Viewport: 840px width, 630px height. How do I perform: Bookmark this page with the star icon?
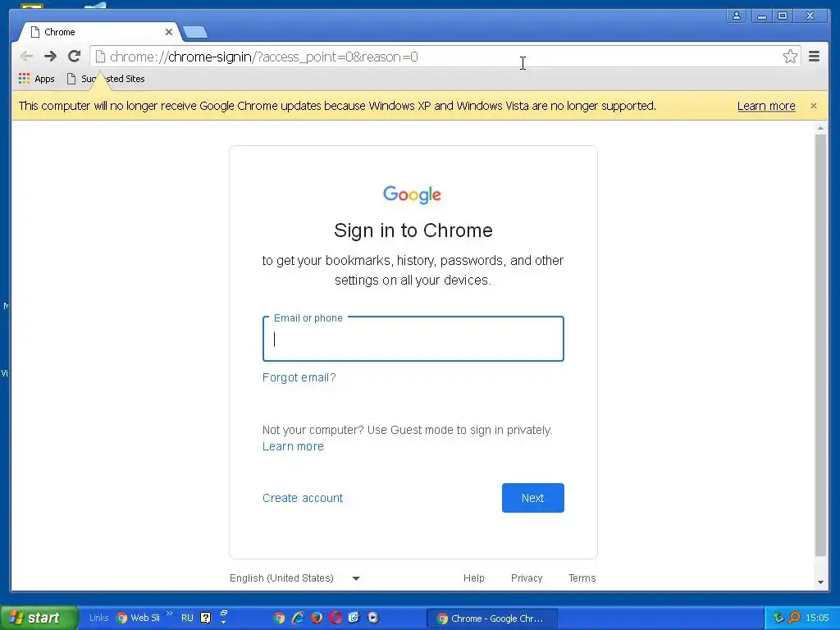point(790,57)
